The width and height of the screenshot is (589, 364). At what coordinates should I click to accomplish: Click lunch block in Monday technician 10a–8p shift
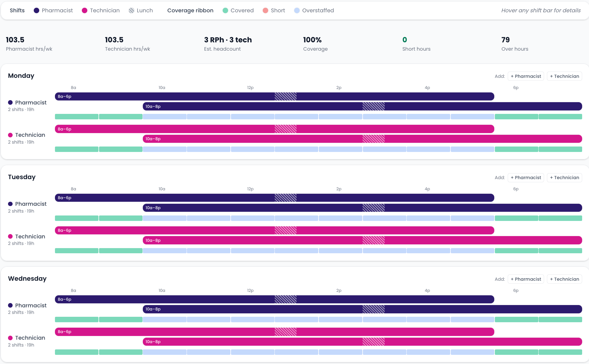point(373,139)
